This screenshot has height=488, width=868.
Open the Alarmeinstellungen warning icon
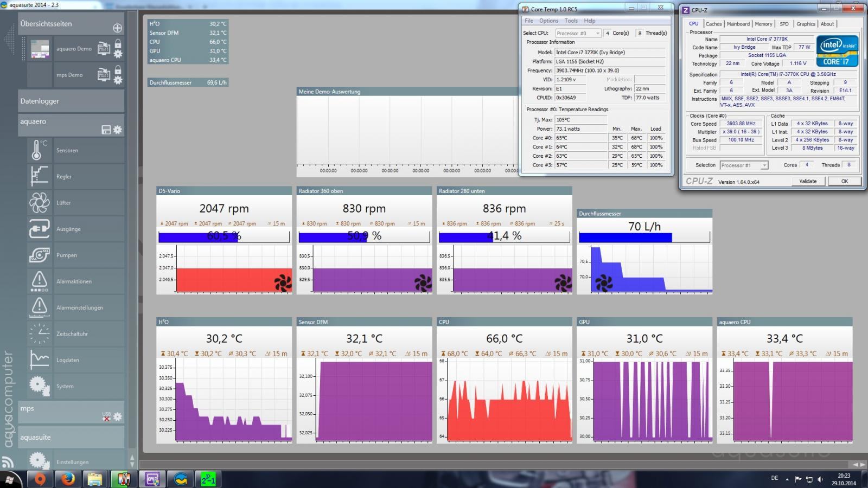[39, 307]
